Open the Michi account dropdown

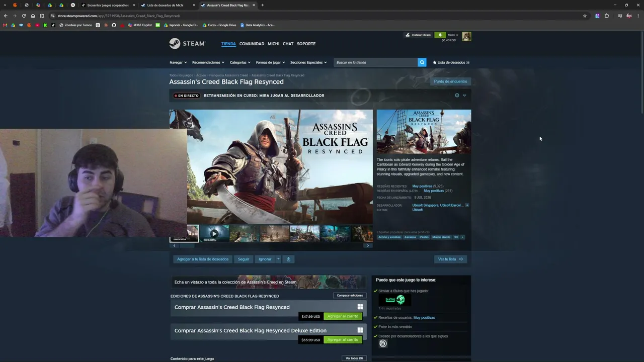[453, 35]
